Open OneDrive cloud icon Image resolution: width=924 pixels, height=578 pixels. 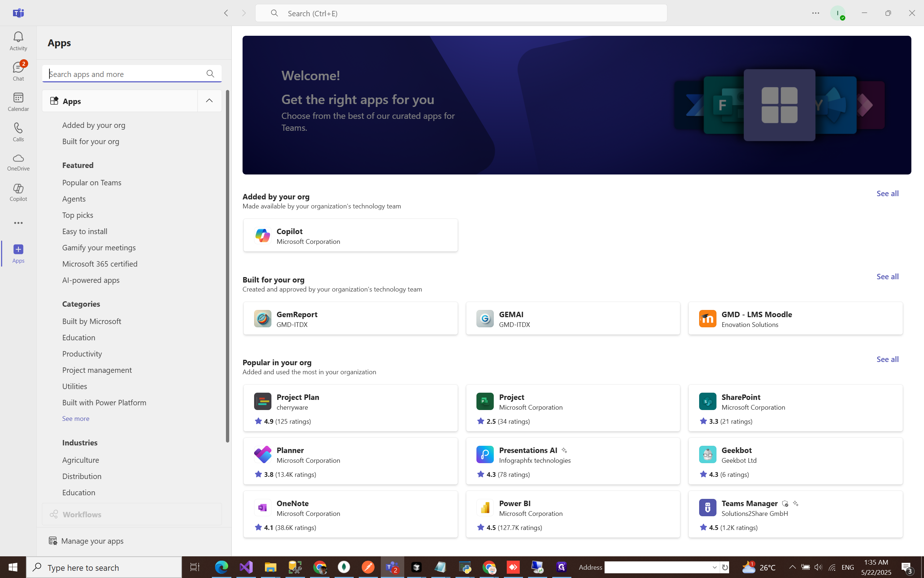point(18,162)
